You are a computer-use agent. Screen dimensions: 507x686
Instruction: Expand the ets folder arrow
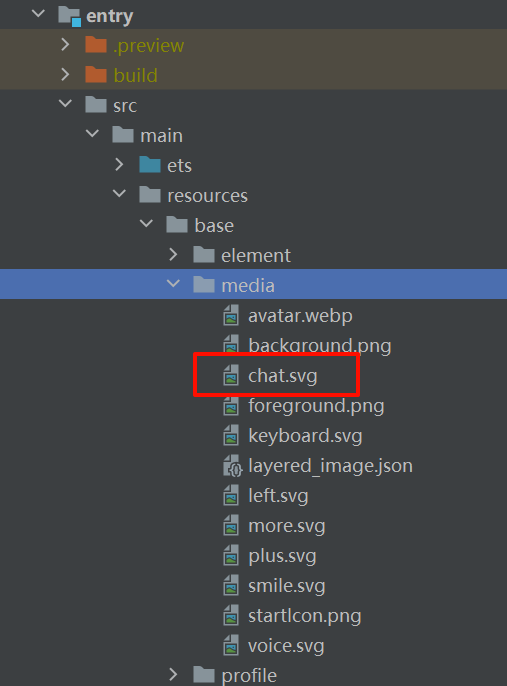(119, 164)
